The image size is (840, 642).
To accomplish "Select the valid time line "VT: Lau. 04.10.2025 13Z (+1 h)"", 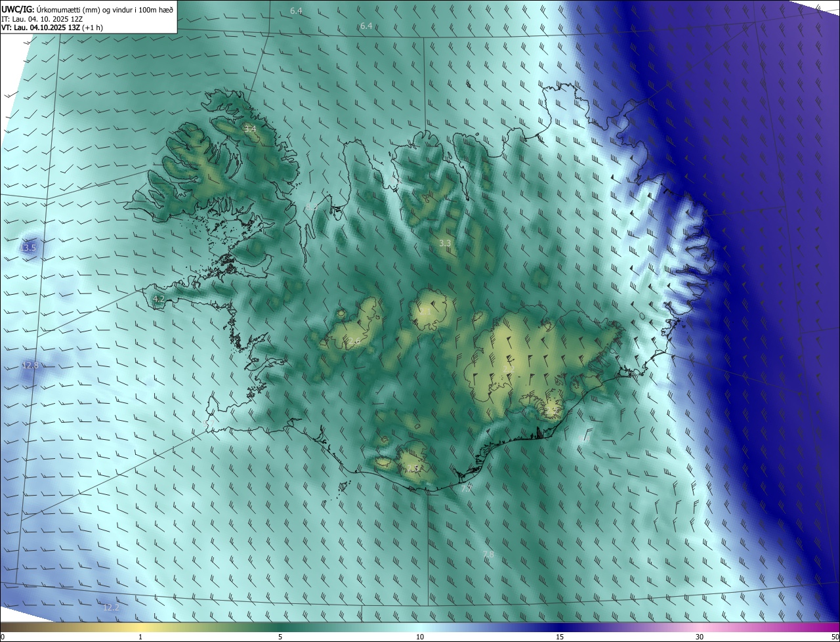I will pyautogui.click(x=52, y=28).
